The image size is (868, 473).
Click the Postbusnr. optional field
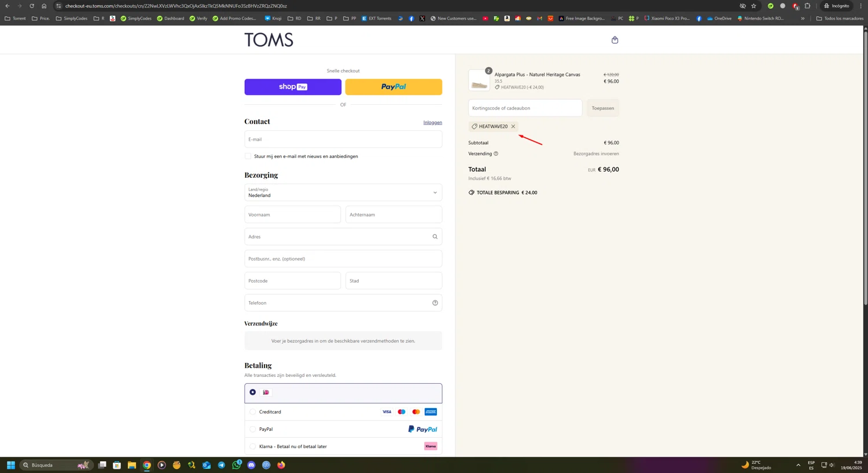point(343,259)
